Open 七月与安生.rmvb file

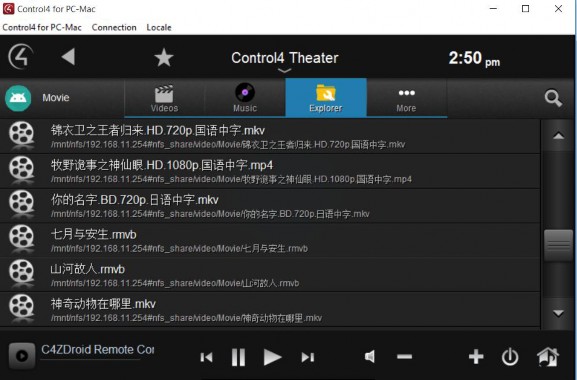270,240
